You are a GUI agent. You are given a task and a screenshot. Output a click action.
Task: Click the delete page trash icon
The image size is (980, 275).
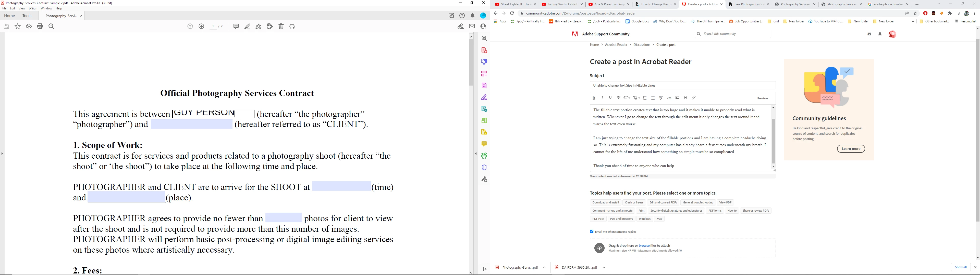(x=281, y=26)
